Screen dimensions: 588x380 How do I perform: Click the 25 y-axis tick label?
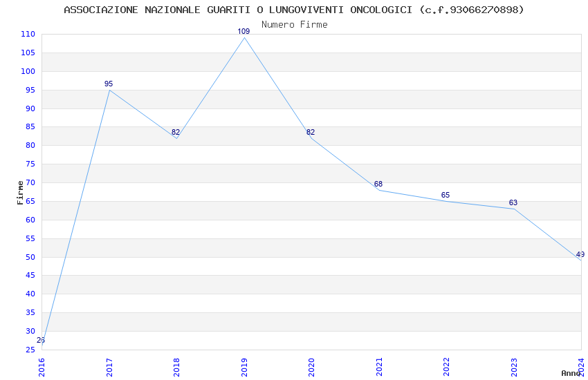coord(30,350)
